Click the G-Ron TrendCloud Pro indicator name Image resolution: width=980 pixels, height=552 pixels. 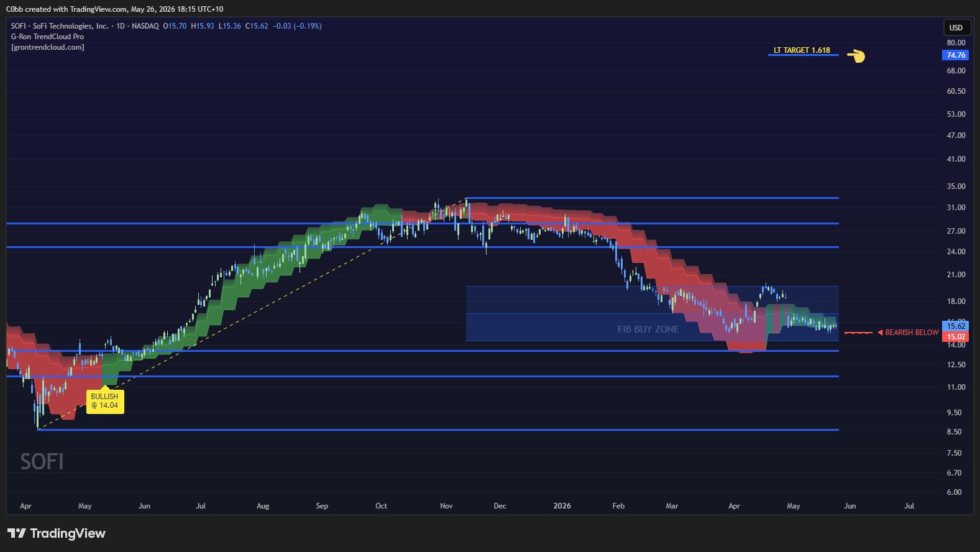tap(47, 37)
